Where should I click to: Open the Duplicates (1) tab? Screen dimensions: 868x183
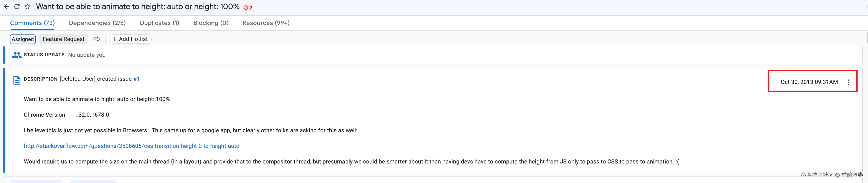(x=159, y=23)
